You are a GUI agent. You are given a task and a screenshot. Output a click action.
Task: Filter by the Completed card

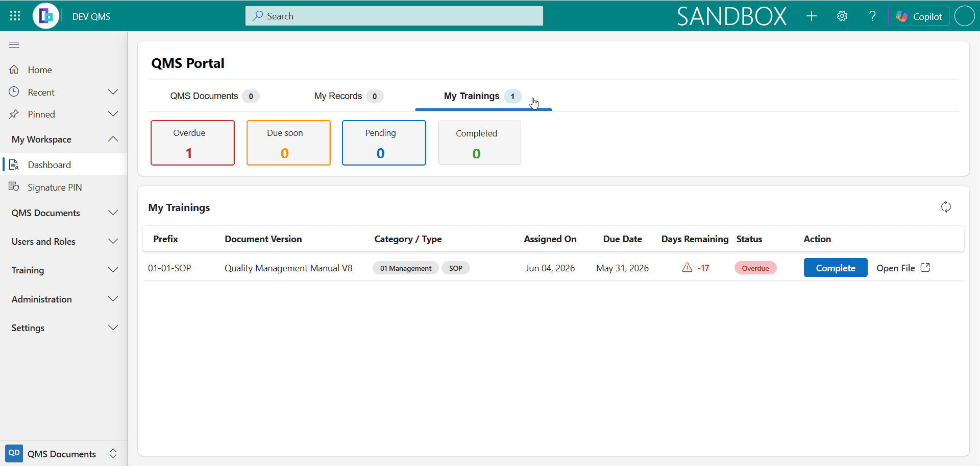pos(480,143)
